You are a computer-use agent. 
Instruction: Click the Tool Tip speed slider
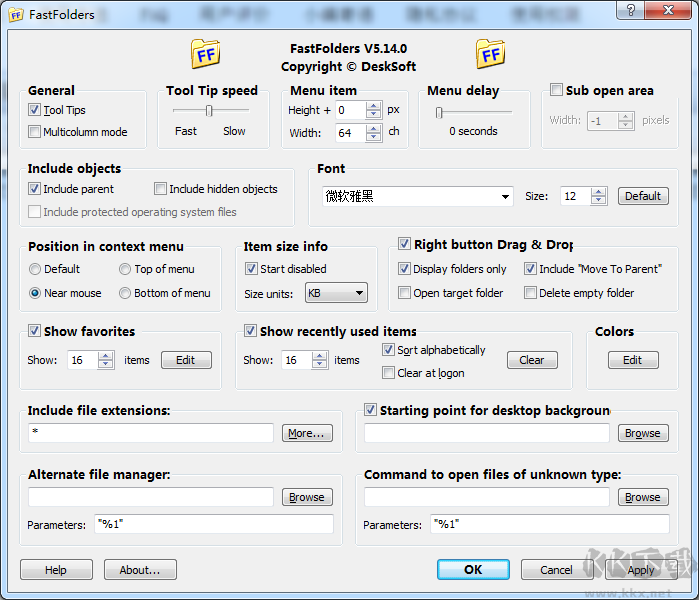click(x=209, y=111)
